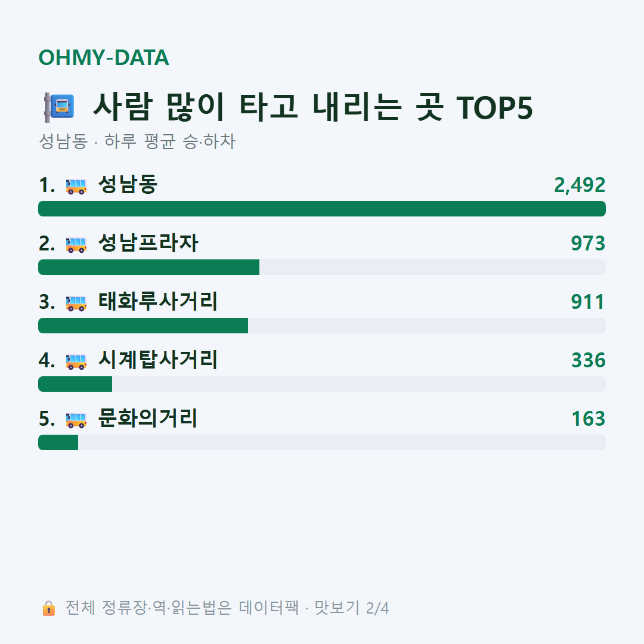
Task: Click the bus icon beside 문화의거리
Action: click(x=76, y=419)
